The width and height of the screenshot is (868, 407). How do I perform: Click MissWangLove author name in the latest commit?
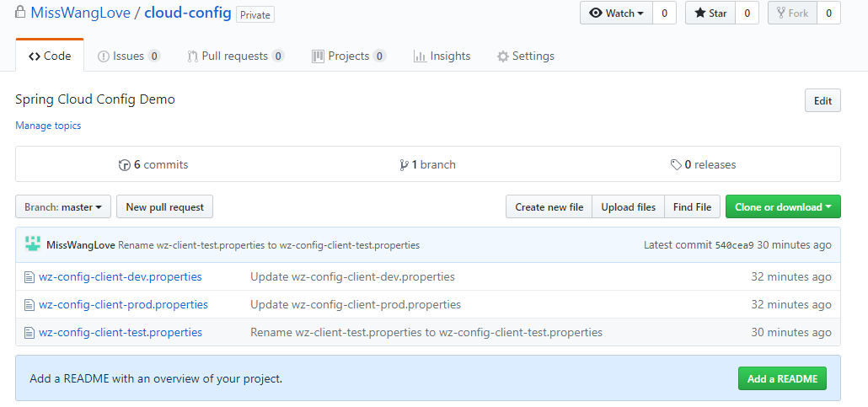[81, 244]
